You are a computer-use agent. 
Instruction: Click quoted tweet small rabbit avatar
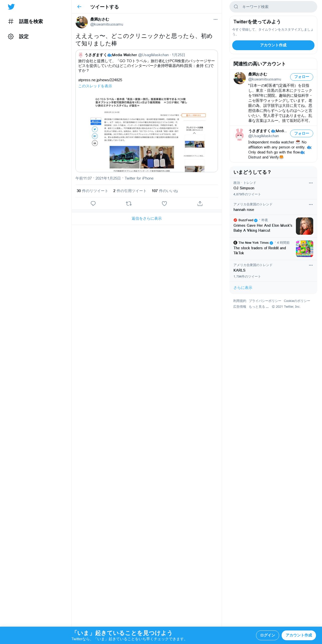[80, 55]
